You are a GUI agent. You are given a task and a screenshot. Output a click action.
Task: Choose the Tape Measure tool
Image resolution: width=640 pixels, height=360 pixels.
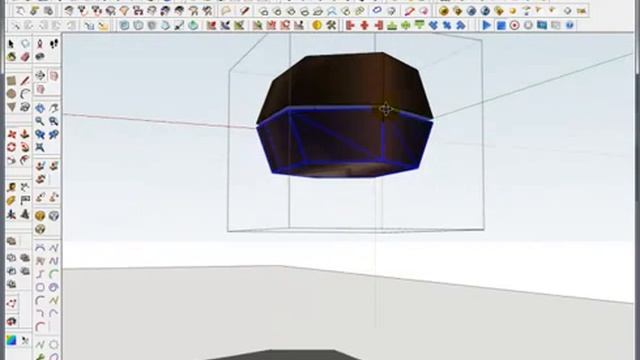(11, 187)
